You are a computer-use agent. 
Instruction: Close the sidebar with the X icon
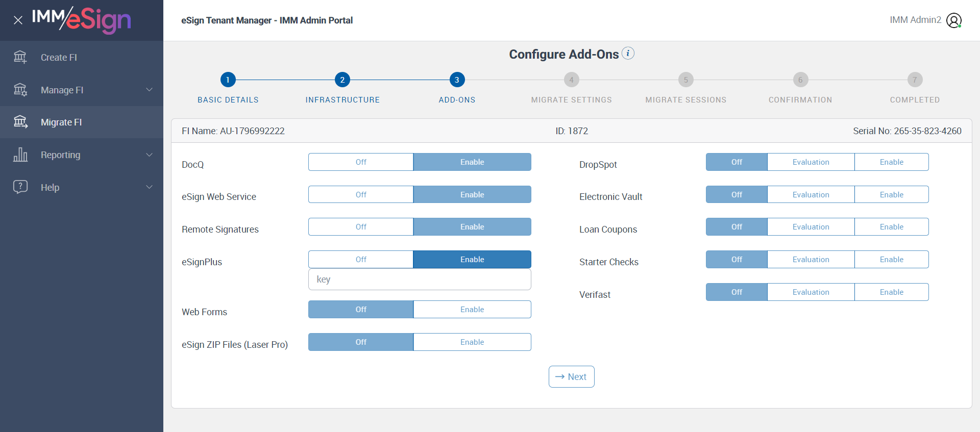(x=18, y=20)
